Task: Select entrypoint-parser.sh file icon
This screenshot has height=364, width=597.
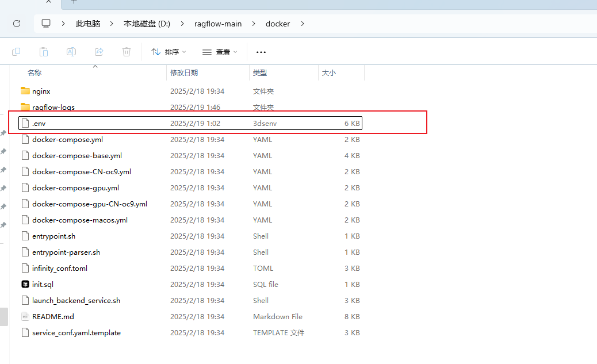Action: pyautogui.click(x=25, y=252)
